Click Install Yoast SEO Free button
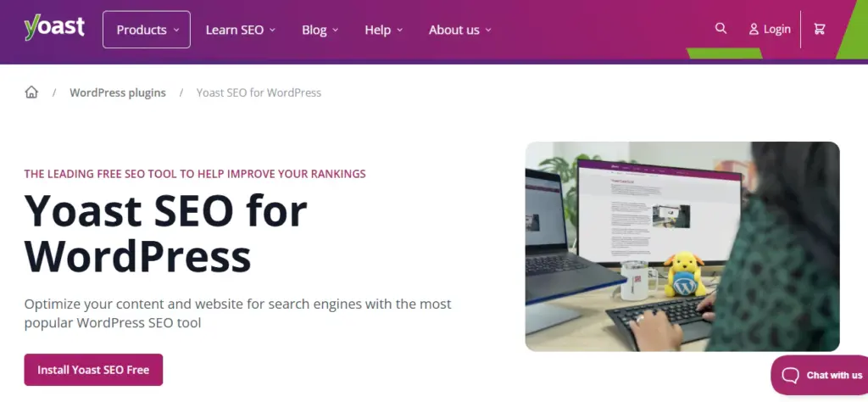 click(x=93, y=370)
